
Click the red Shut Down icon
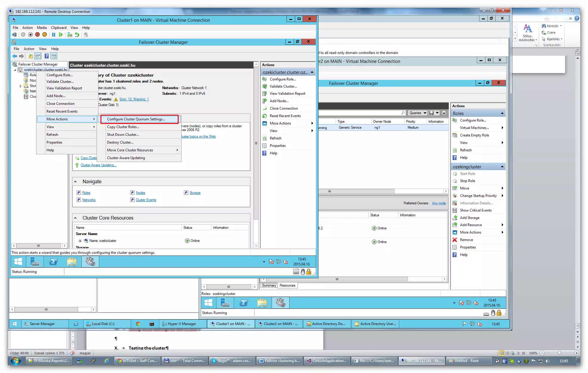click(37, 35)
